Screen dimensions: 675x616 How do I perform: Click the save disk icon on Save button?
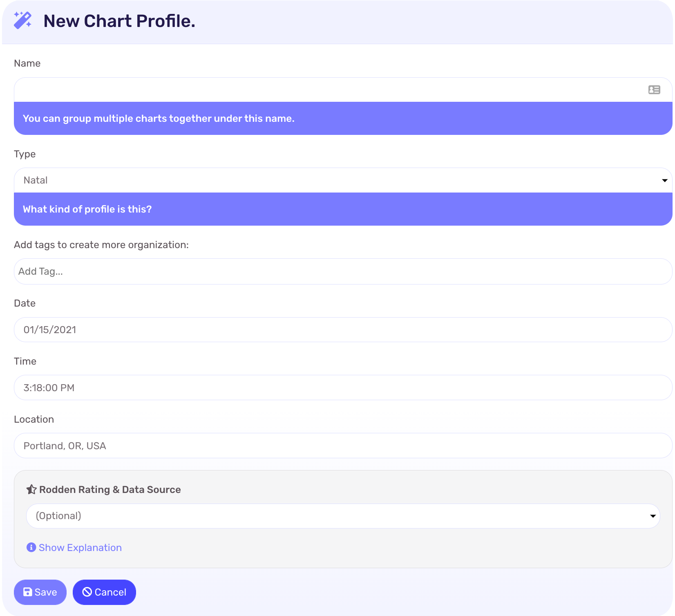pos(27,592)
